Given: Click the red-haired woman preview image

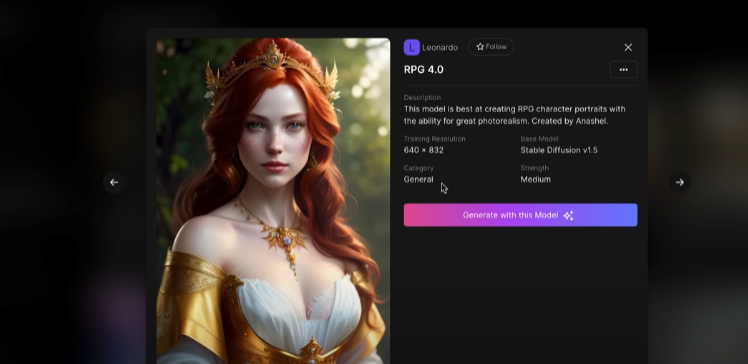Looking at the screenshot, I should [273, 201].
